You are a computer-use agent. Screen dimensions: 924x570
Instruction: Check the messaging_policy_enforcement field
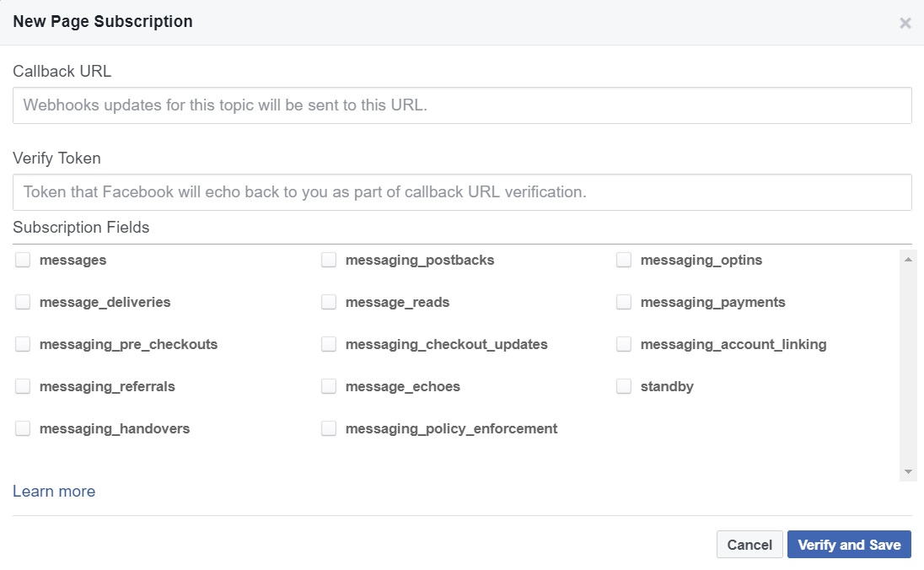pos(328,428)
